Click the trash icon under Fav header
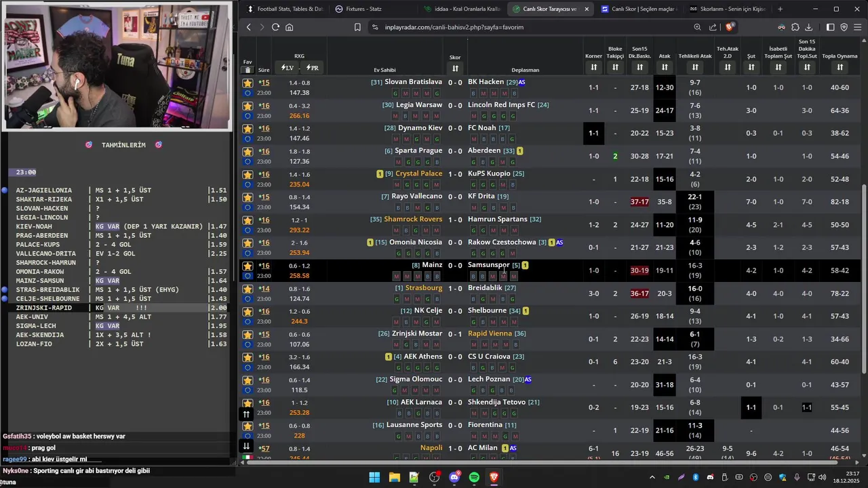The height and width of the screenshot is (488, 868). [248, 70]
